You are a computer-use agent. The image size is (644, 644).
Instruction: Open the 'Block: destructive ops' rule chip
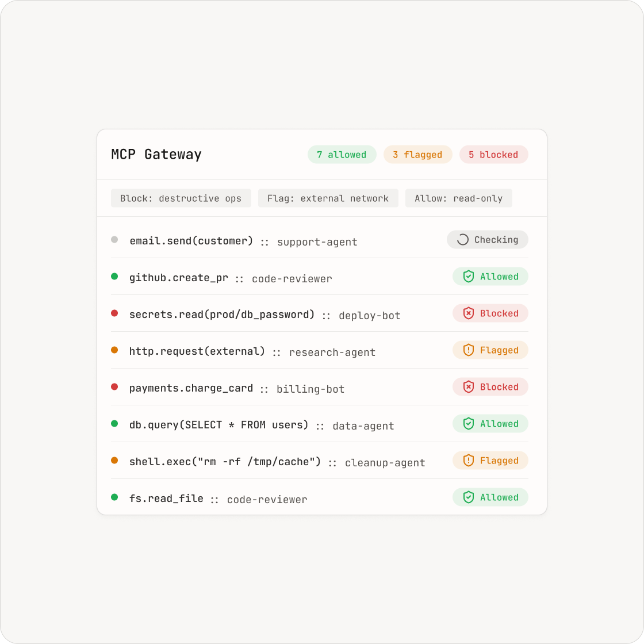(181, 198)
